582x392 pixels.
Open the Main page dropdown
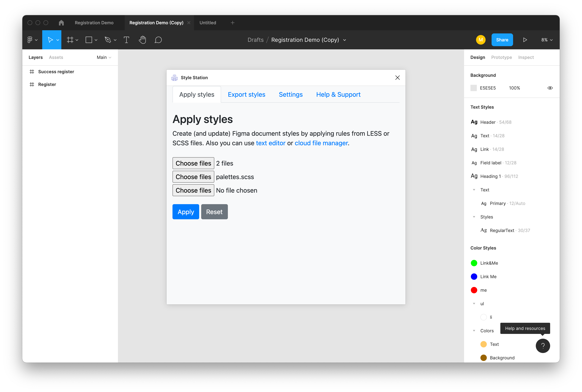tap(104, 57)
